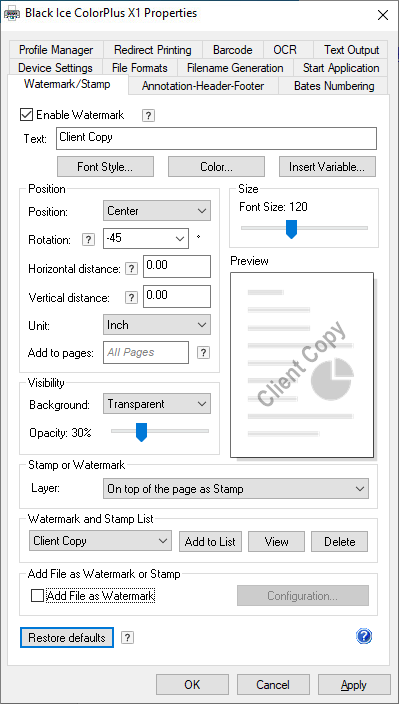The image size is (399, 704).
Task: Close the Properties dialog window
Action: 383,14
